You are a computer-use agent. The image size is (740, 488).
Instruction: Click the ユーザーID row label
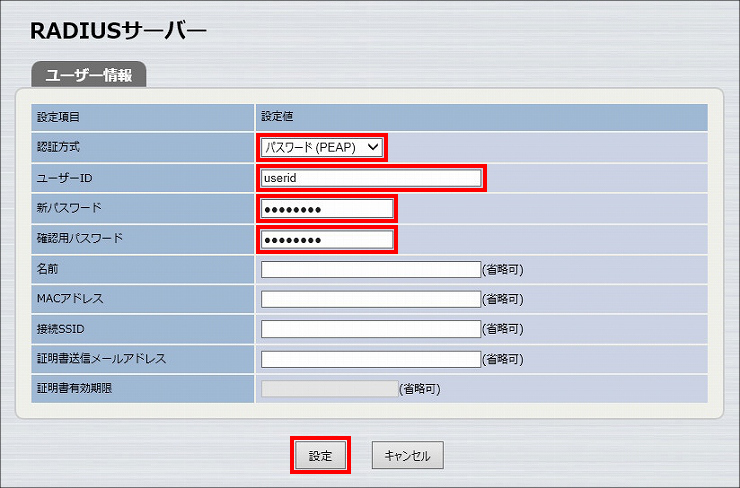click(x=65, y=178)
